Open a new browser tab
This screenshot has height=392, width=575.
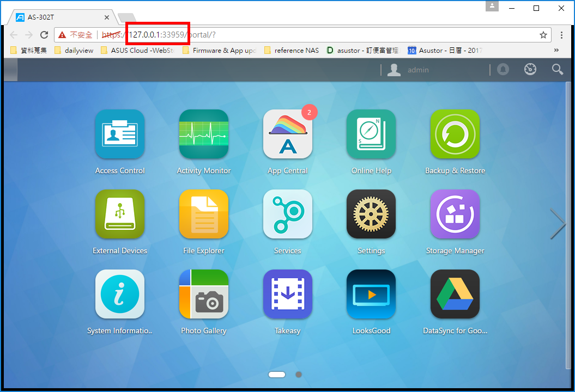[127, 17]
